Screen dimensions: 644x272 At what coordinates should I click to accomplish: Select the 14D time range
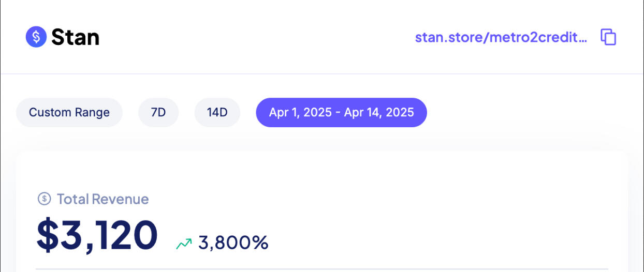217,112
